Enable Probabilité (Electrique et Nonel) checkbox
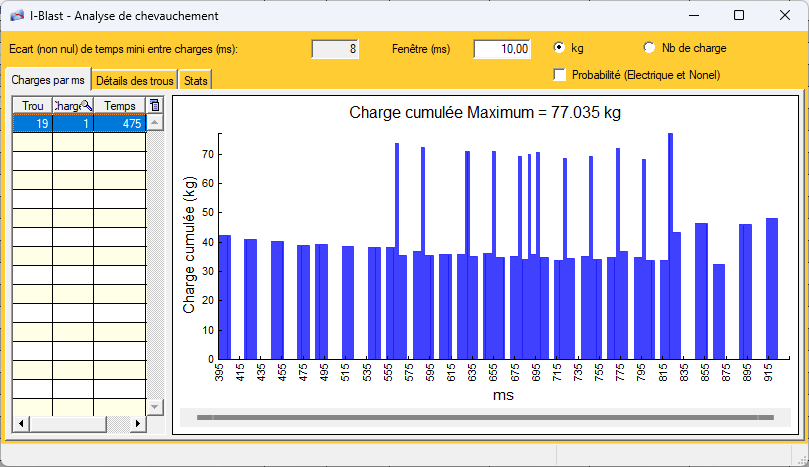Image resolution: width=809 pixels, height=467 pixels. [x=559, y=75]
